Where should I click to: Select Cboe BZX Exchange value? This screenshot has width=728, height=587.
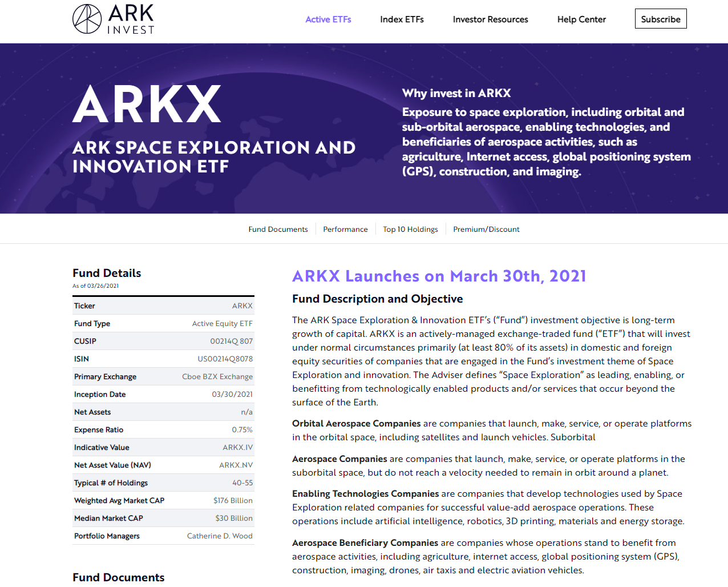[217, 377]
